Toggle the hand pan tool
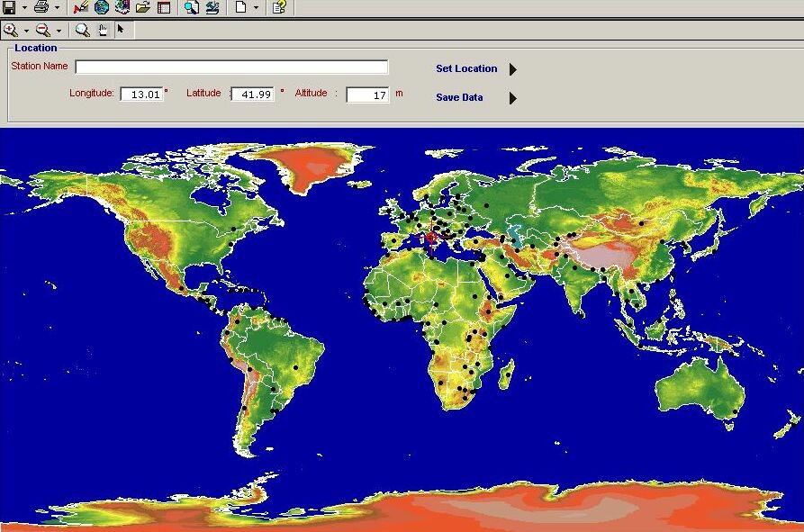Image resolution: width=804 pixels, height=532 pixels. [x=102, y=30]
